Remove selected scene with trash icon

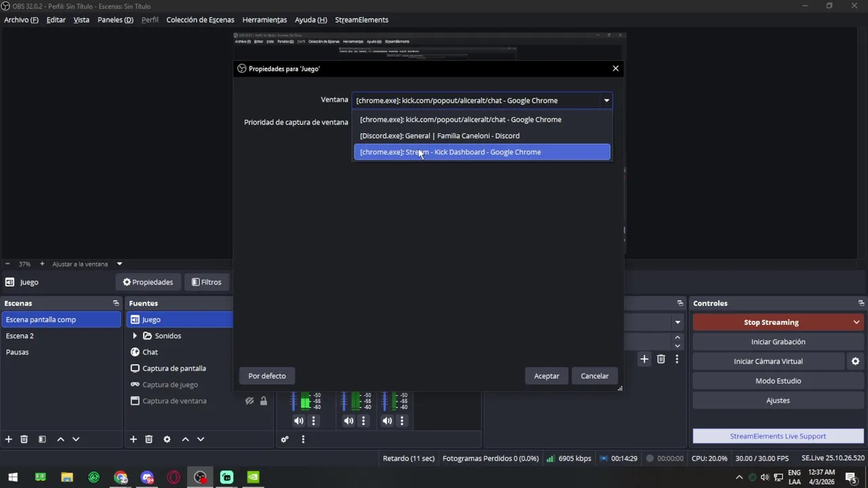point(24,439)
